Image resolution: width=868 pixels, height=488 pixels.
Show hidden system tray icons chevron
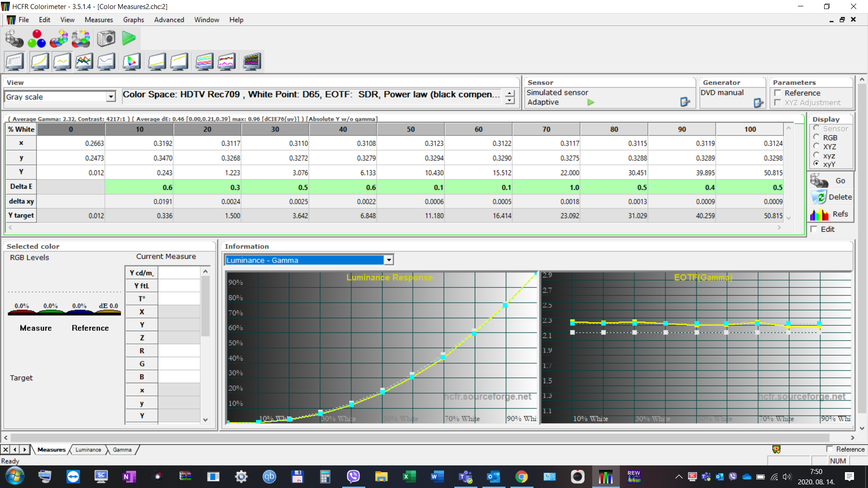tap(679, 477)
